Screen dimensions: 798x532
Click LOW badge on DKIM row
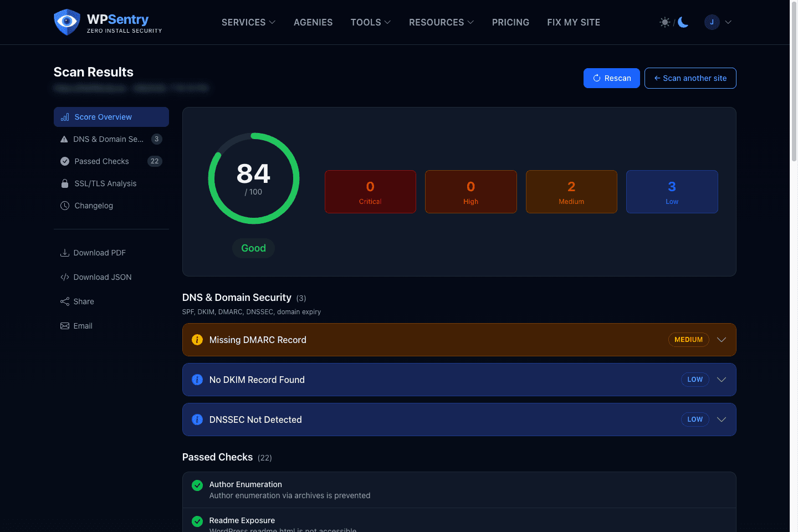(x=695, y=380)
